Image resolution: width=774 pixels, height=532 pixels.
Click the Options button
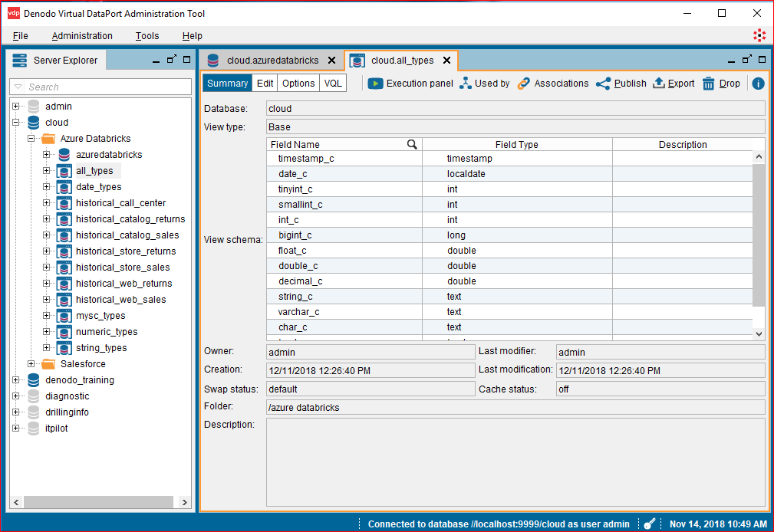[298, 84]
